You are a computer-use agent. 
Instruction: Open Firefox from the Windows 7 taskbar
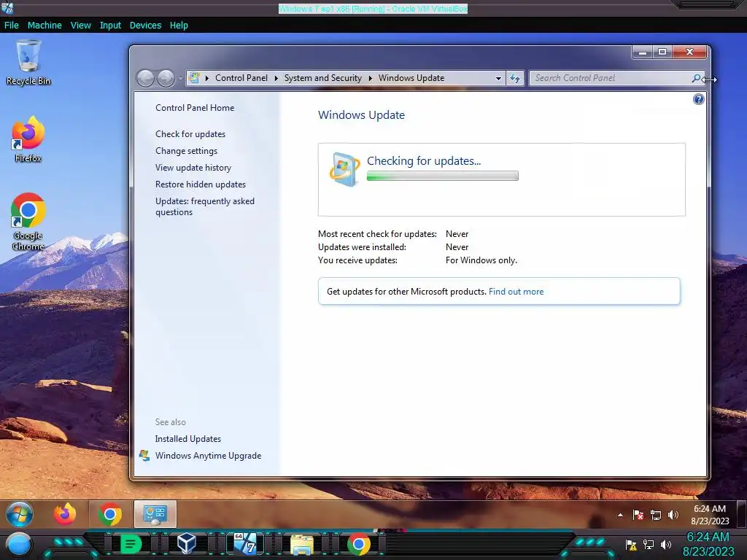click(65, 514)
